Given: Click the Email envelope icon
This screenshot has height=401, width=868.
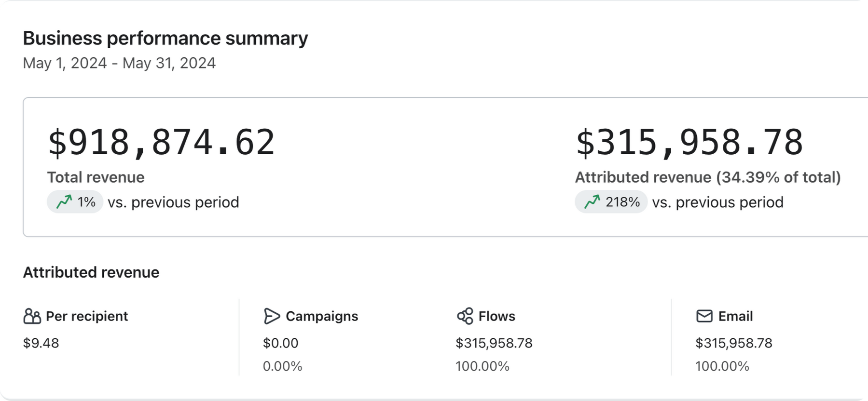Looking at the screenshot, I should 704,316.
